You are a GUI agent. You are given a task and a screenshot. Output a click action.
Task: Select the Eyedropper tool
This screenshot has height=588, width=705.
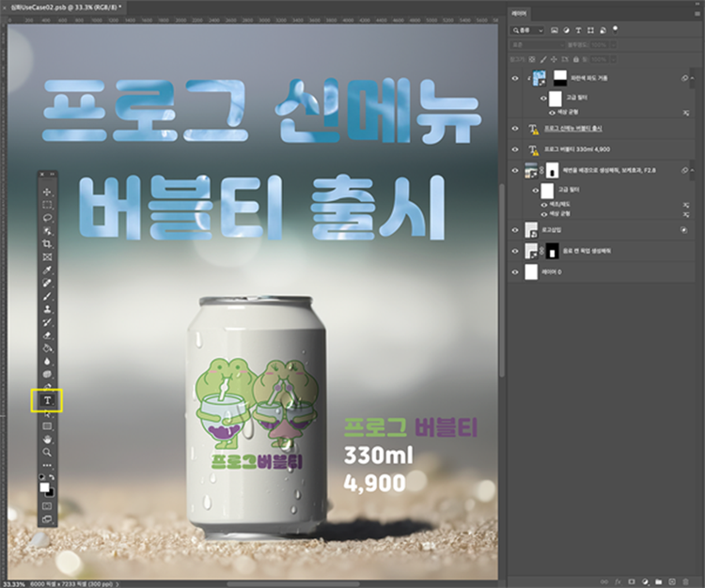[x=47, y=270]
